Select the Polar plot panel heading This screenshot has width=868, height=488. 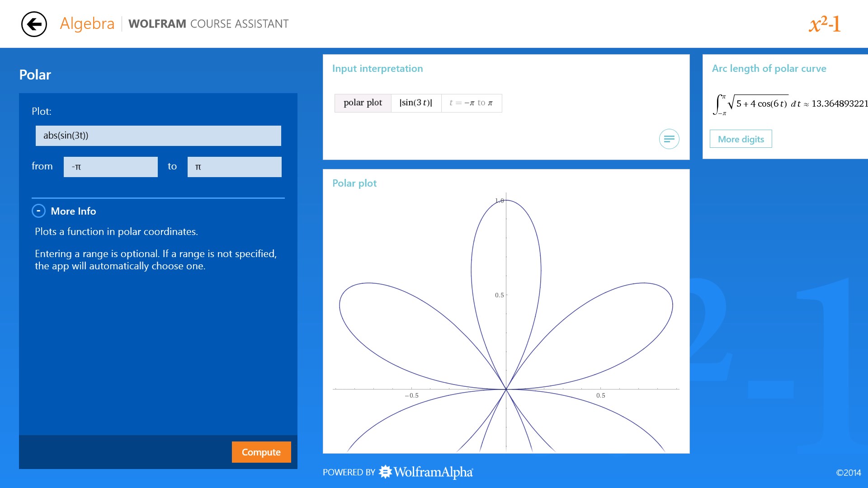pyautogui.click(x=354, y=183)
